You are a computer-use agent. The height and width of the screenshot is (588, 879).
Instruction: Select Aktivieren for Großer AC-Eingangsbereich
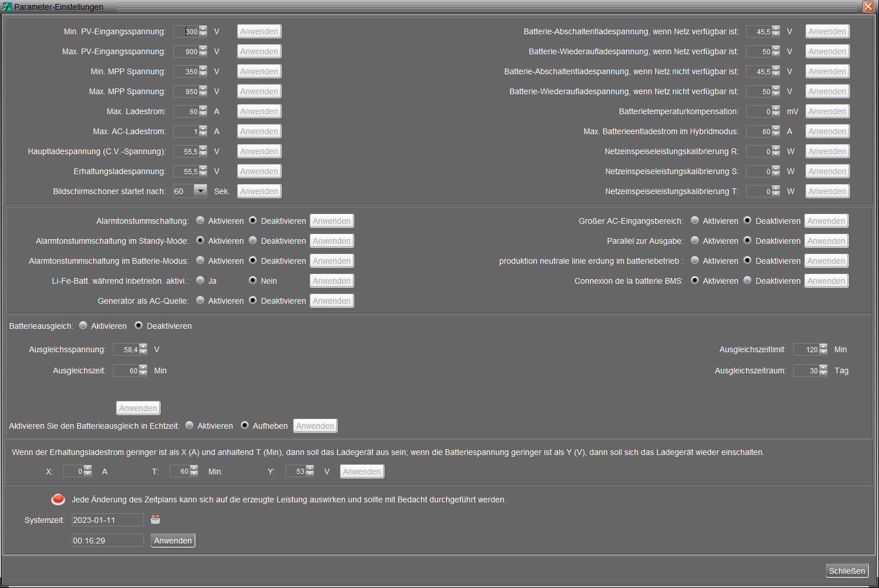click(x=695, y=220)
